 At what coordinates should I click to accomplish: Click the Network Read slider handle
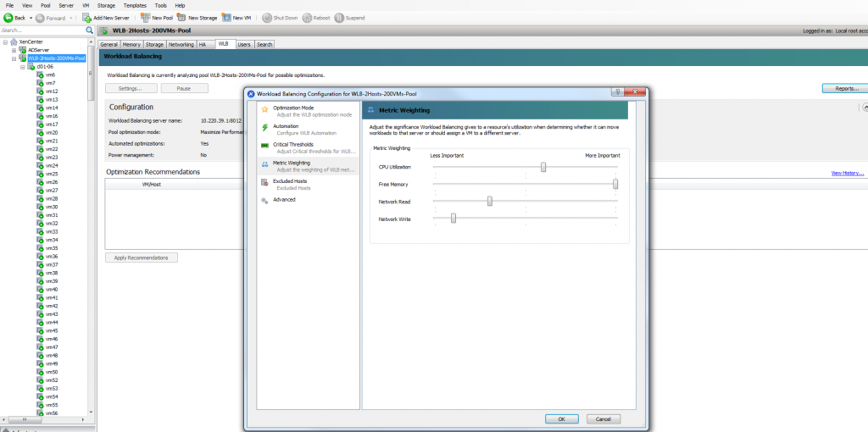490,201
